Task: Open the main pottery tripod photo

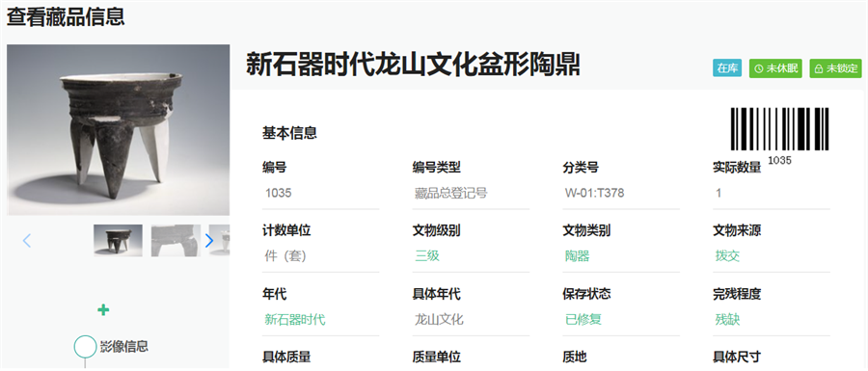Action: (119, 130)
